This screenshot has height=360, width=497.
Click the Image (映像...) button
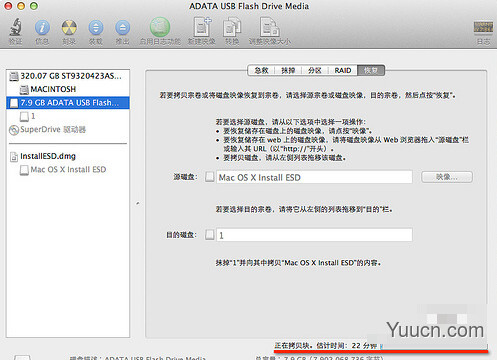coord(447,177)
